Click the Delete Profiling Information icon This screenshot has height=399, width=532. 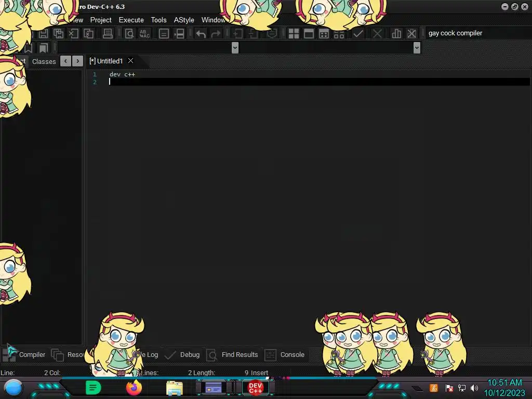coord(411,34)
